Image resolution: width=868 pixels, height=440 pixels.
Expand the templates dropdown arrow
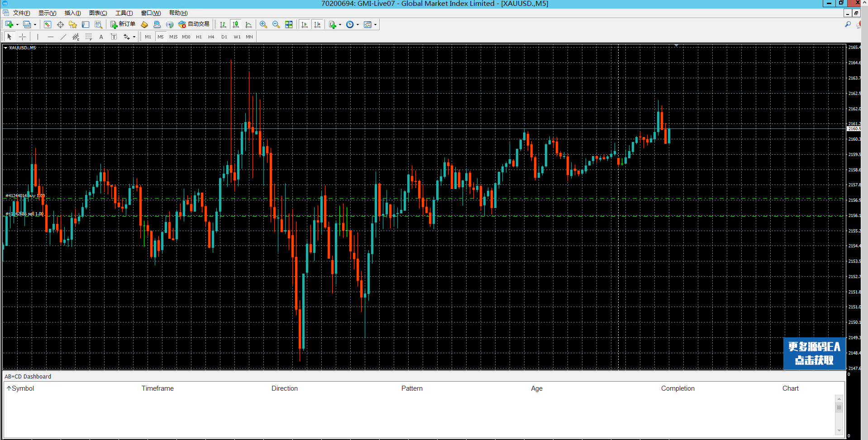tap(375, 25)
